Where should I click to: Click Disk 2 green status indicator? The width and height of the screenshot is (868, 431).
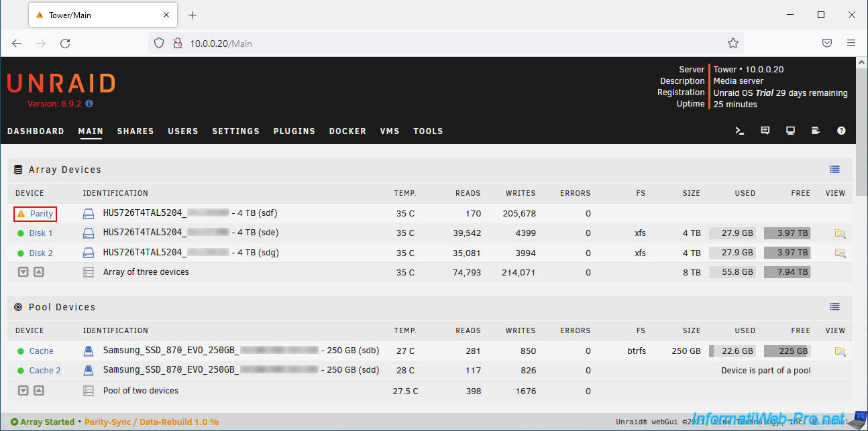tap(21, 253)
